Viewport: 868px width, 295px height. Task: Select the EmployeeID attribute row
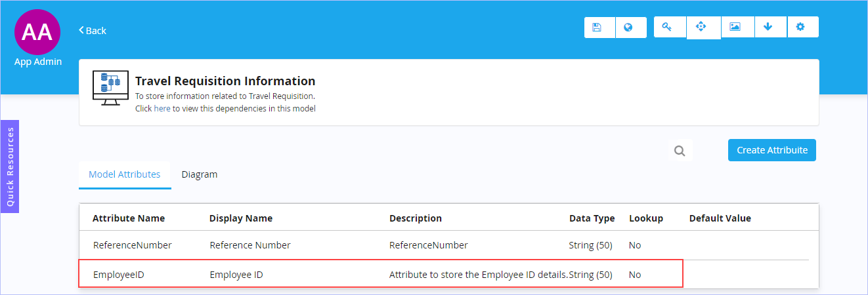pyautogui.click(x=381, y=274)
